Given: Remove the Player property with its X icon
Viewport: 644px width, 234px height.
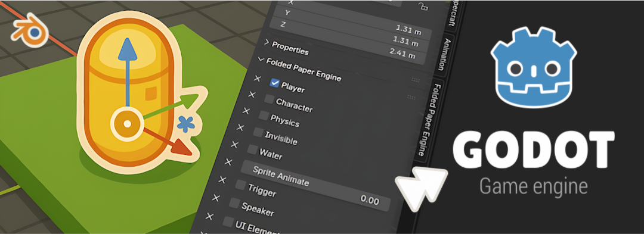Looking at the screenshot, I should point(258,78).
